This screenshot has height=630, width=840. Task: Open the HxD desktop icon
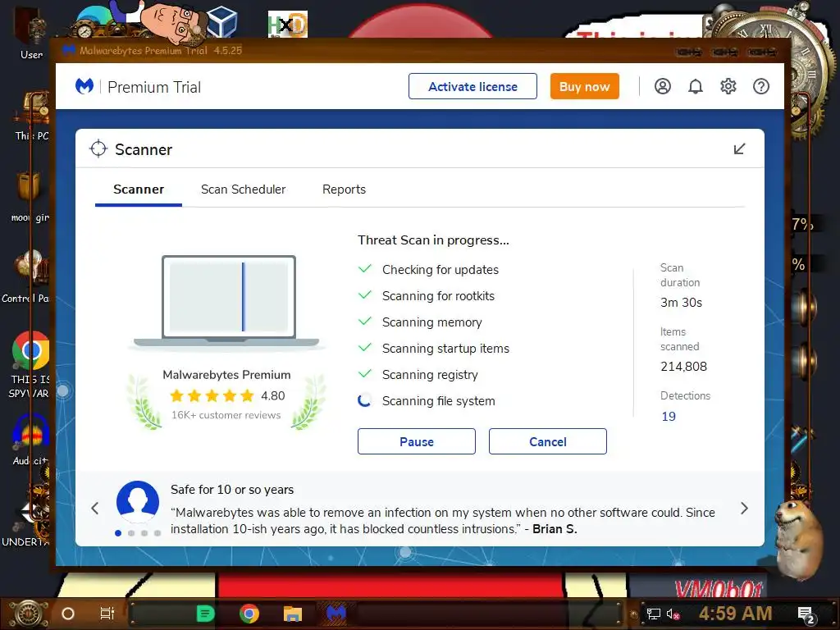[x=288, y=25]
